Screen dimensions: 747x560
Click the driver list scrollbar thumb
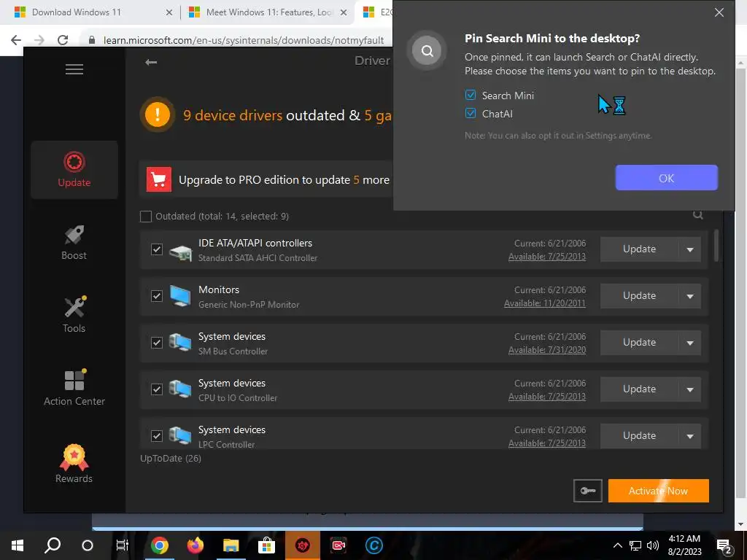pos(716,246)
